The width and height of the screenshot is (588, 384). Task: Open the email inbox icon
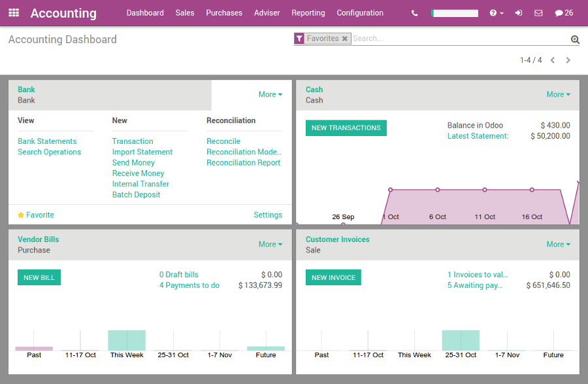pos(537,12)
